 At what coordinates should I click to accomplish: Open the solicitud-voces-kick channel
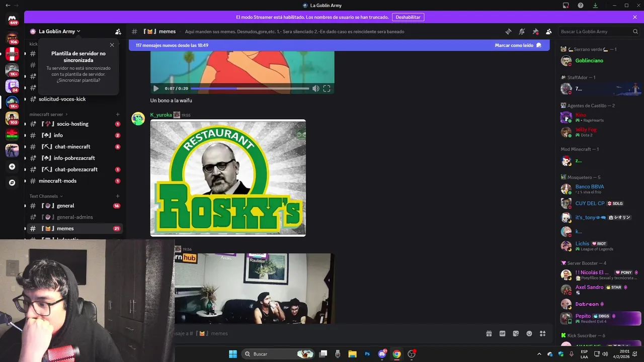75,99
